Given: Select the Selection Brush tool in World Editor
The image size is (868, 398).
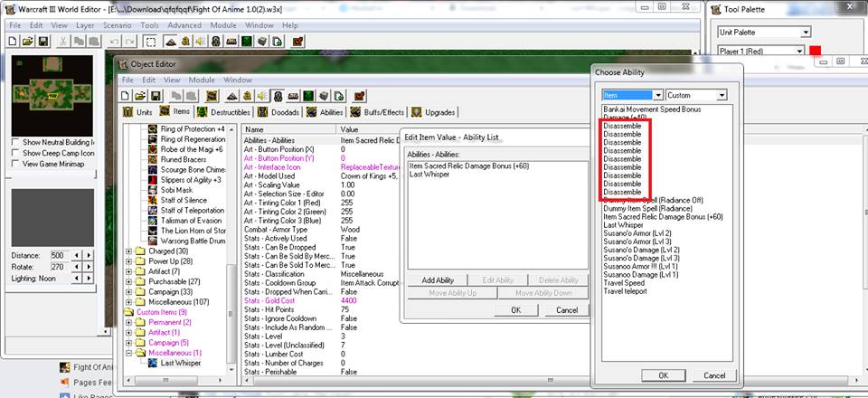Looking at the screenshot, I should point(149,41).
